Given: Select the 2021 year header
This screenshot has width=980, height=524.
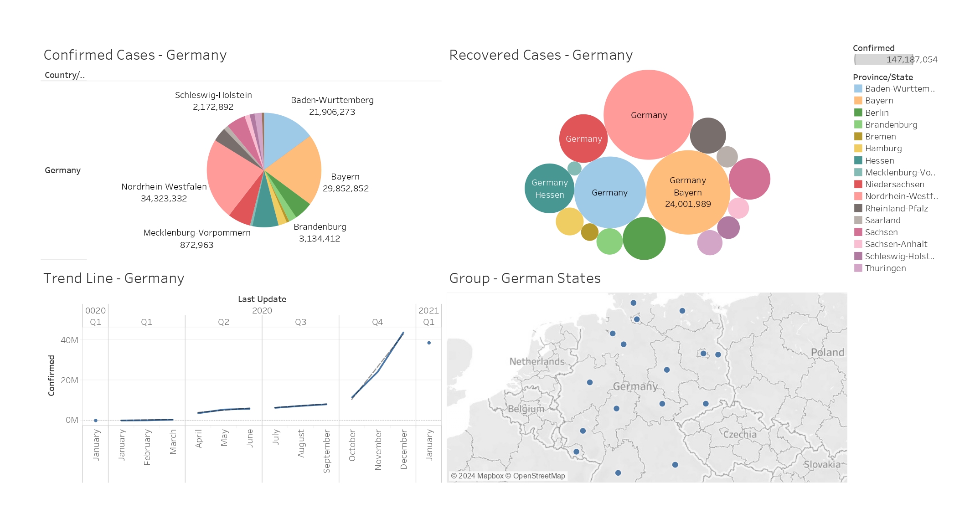Looking at the screenshot, I should [428, 311].
